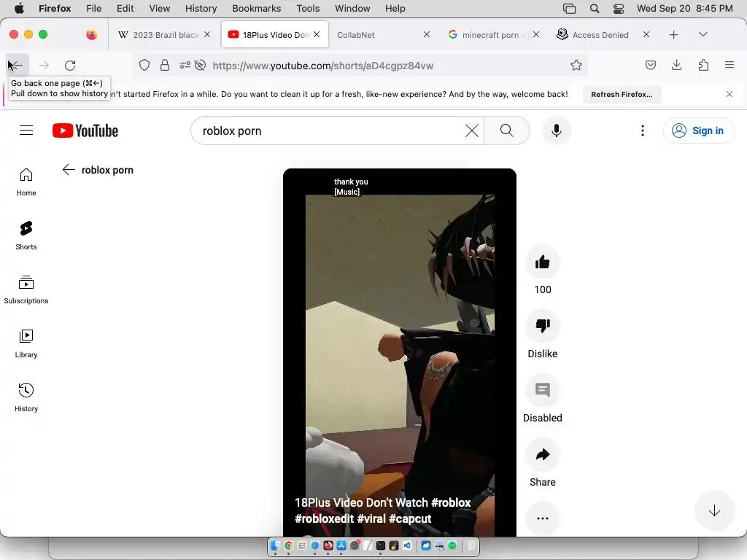
Task: Open the Firefox application hamburger menu
Action: tap(729, 65)
